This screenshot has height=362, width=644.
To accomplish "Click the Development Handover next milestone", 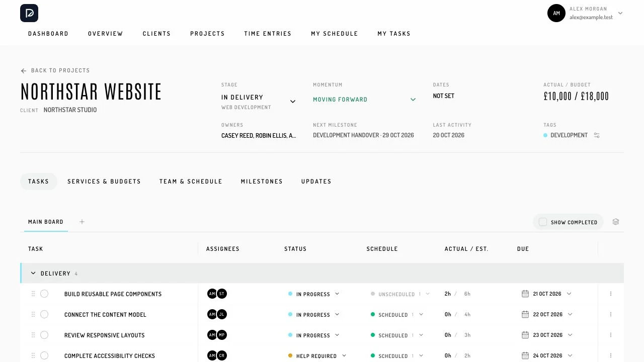I will point(363,135).
